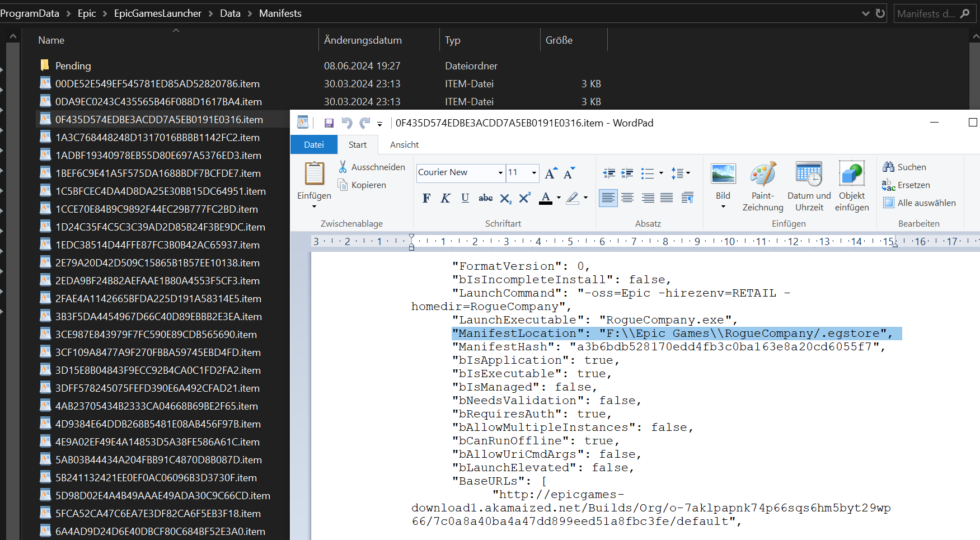The width and height of the screenshot is (980, 540).
Task: Click the Manifests breadcrumb segment
Action: coord(280,13)
